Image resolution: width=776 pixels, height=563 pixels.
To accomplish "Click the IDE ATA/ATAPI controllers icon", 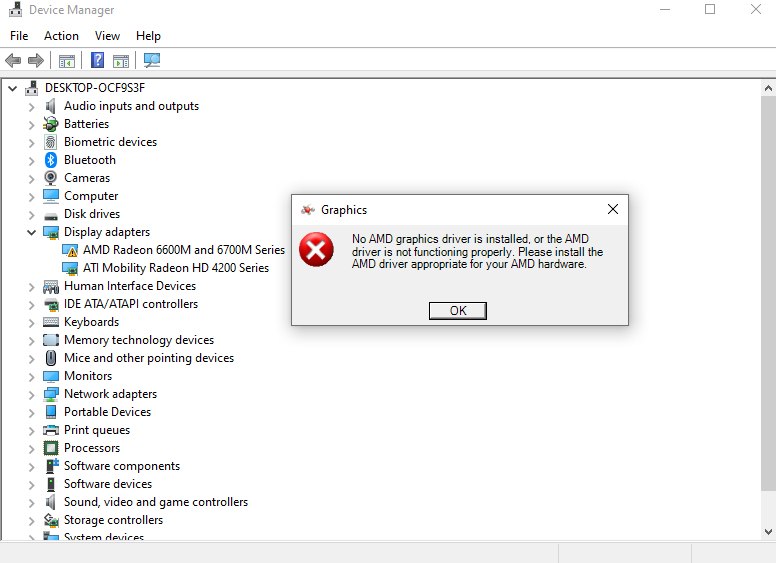I will click(50, 304).
